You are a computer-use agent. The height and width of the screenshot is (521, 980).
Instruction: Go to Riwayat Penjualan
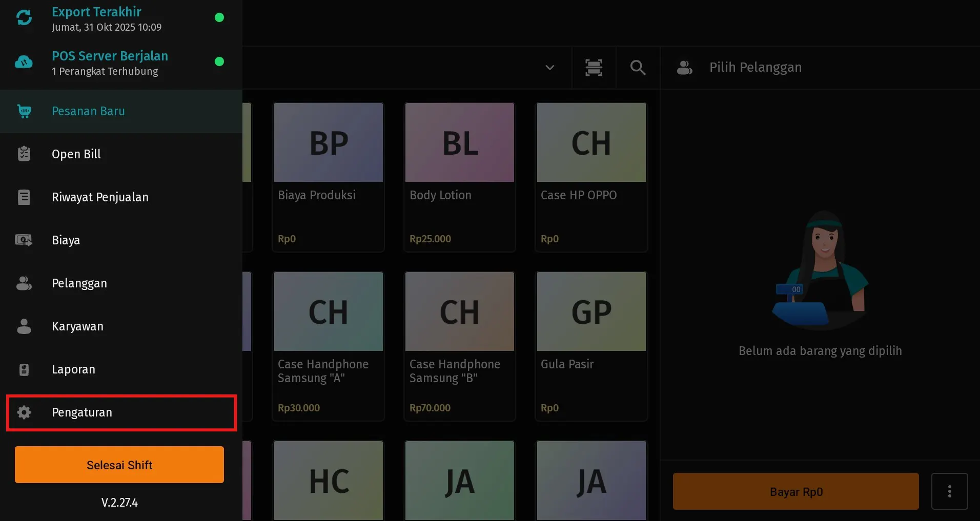(x=100, y=197)
